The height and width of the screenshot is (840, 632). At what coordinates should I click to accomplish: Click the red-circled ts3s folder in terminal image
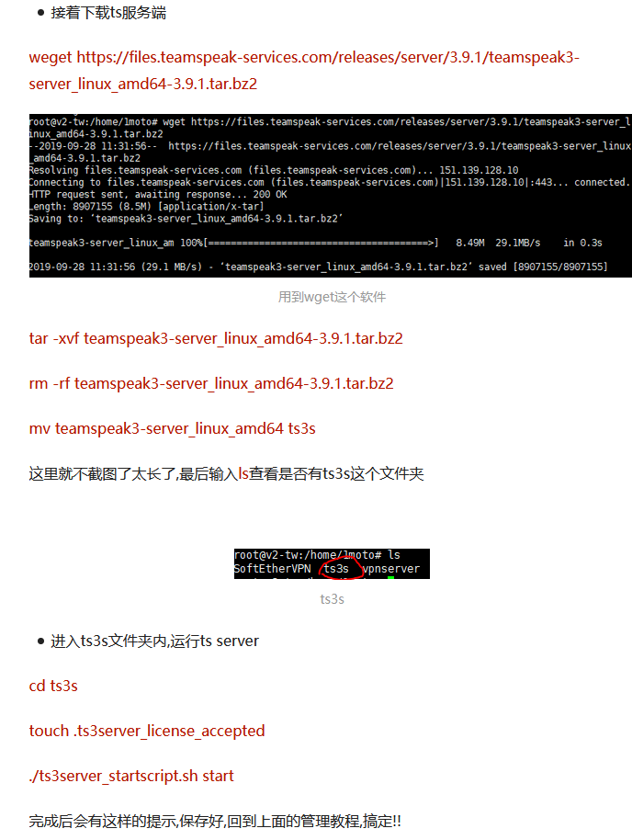coord(336,569)
